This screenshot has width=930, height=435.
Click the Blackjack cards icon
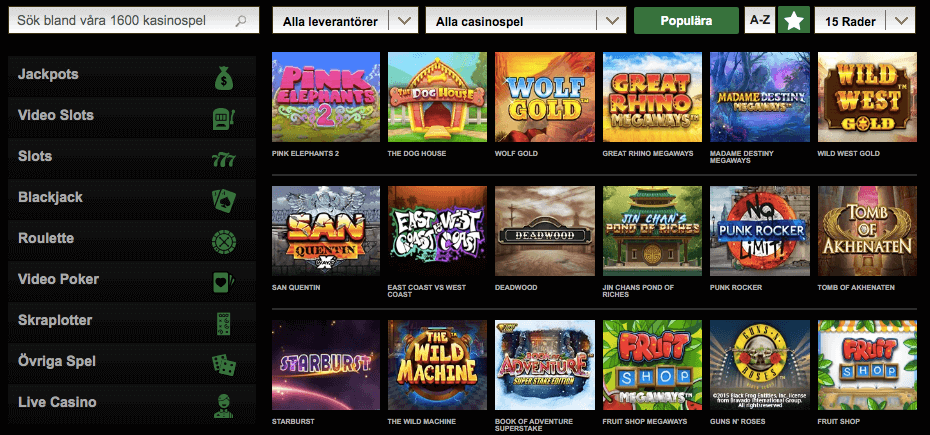coord(224,201)
